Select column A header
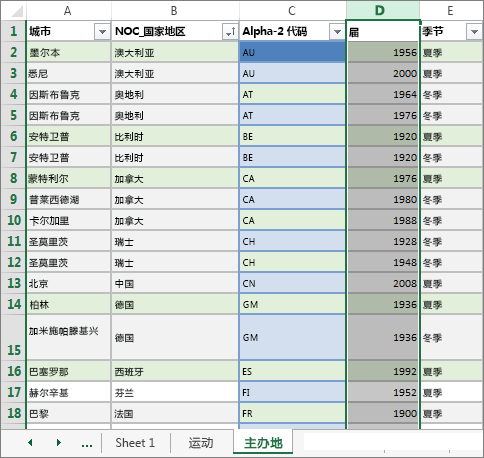The height and width of the screenshot is (458, 484). point(68,11)
